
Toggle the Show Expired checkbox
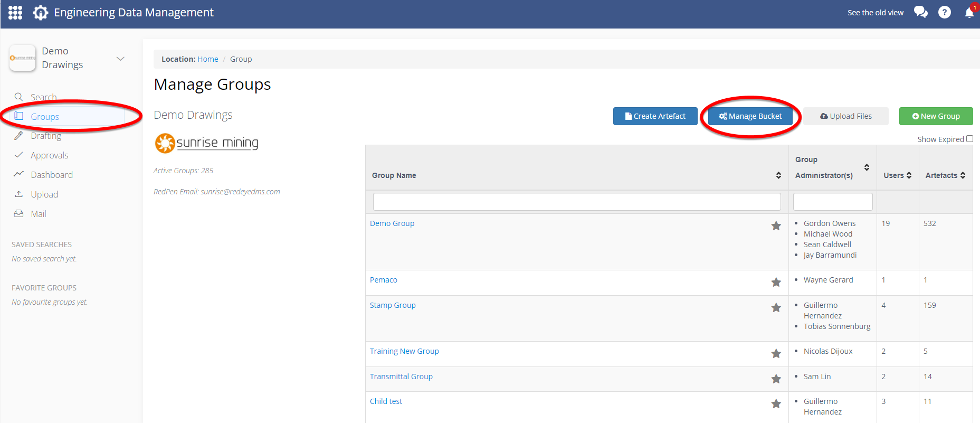click(x=969, y=139)
